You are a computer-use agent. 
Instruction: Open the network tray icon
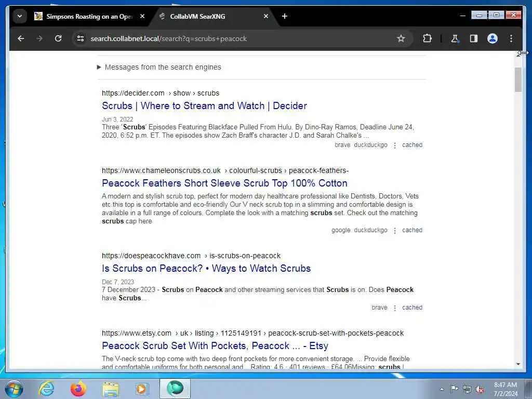467,389
